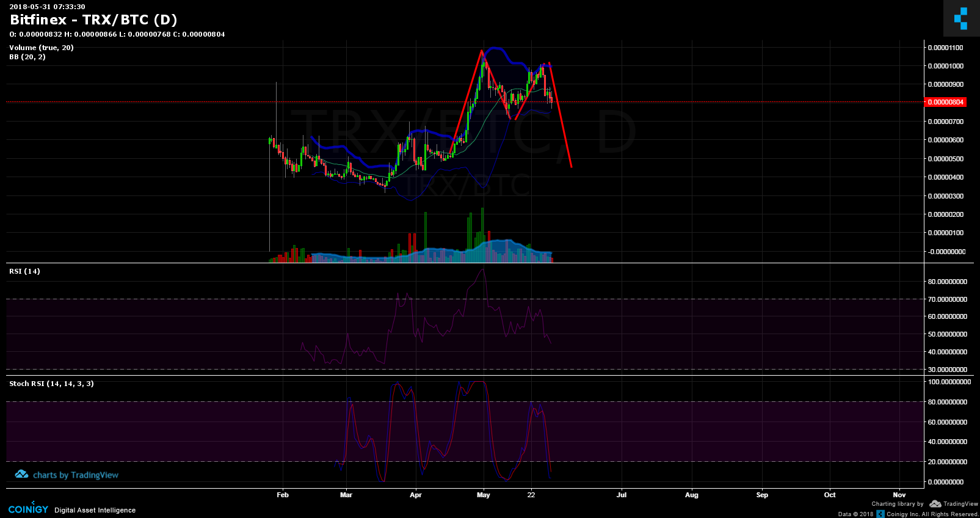Select the red 0.00000804 current price label

(946, 102)
